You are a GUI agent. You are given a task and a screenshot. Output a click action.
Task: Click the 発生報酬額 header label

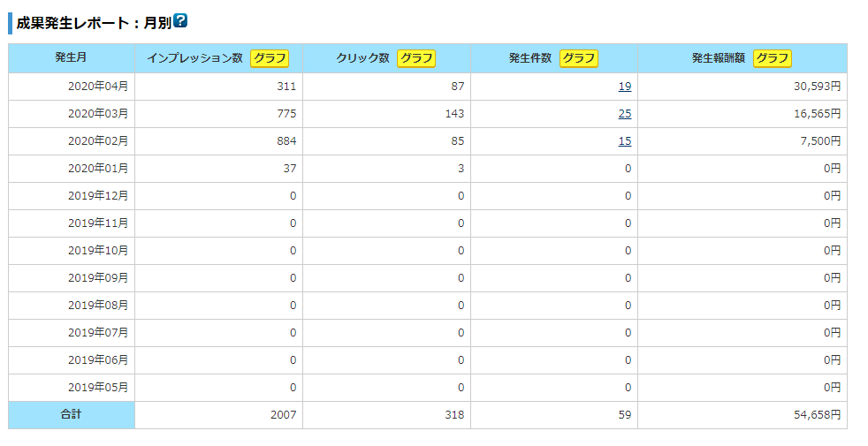[x=719, y=58]
